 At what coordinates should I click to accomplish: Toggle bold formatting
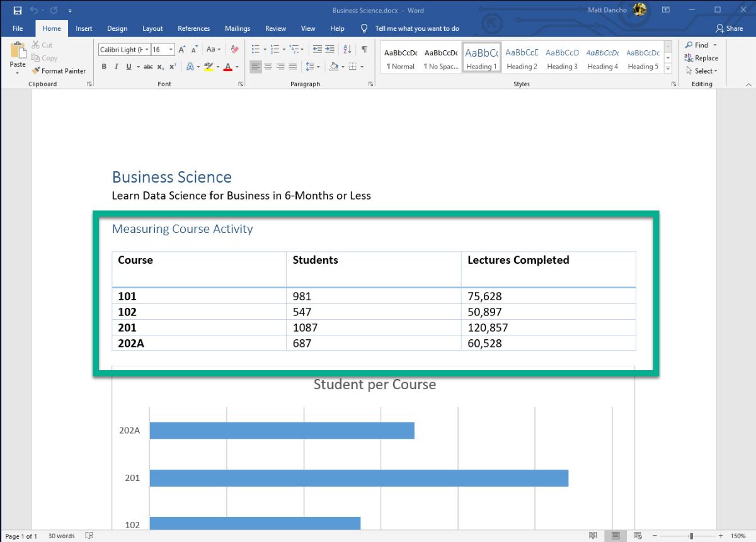(x=104, y=67)
